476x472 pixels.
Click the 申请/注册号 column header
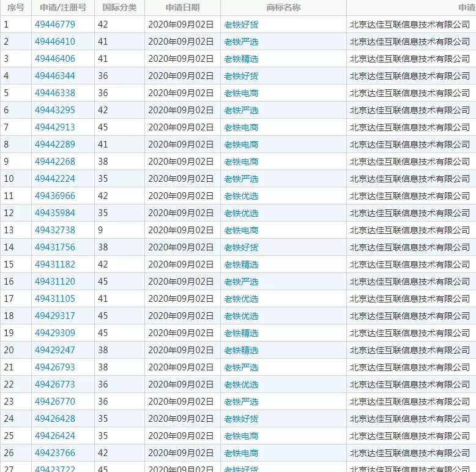coord(63,7)
